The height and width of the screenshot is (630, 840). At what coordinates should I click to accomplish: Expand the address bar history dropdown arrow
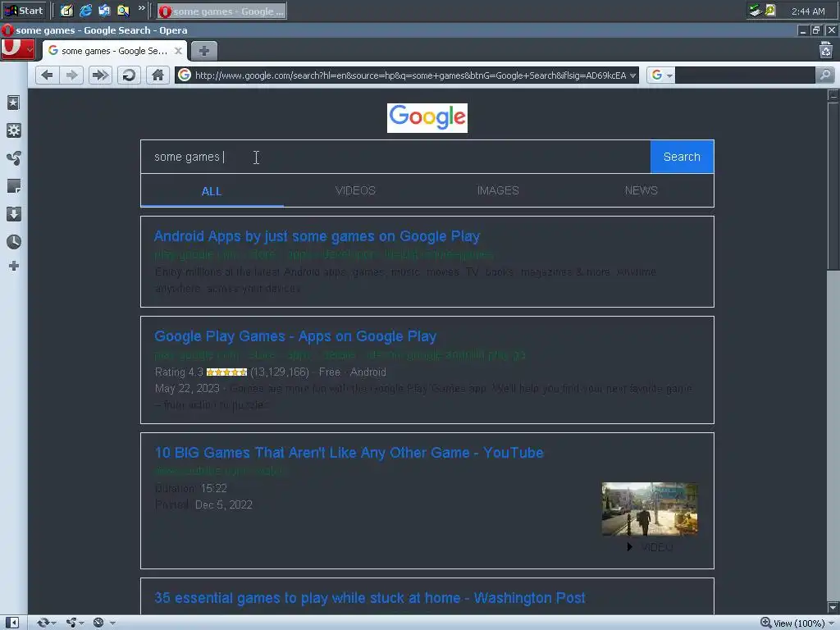(x=632, y=75)
